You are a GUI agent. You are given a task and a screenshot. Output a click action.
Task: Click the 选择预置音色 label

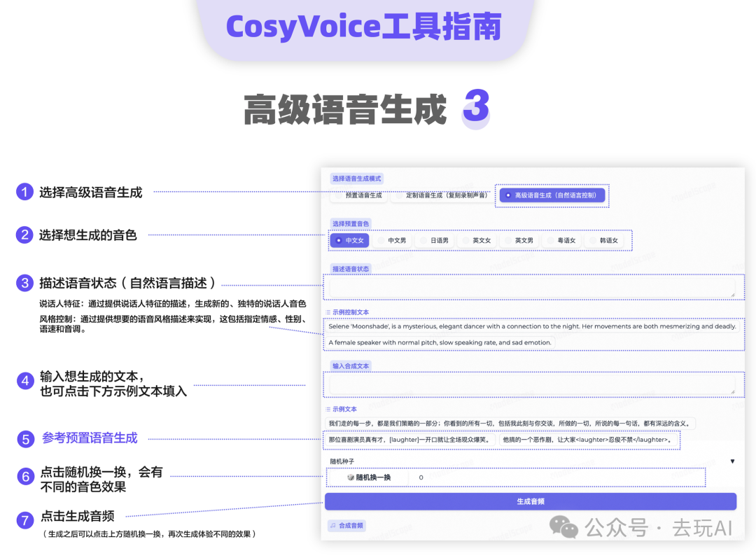[351, 224]
